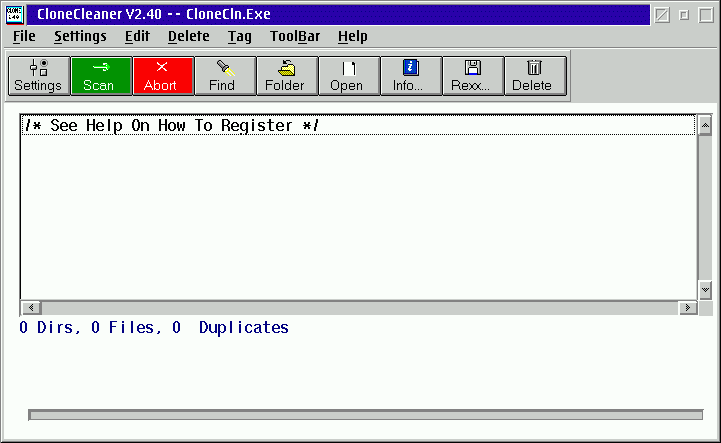Maximize the CloneCleaner window
Screen dimensions: 721x443
706,15
